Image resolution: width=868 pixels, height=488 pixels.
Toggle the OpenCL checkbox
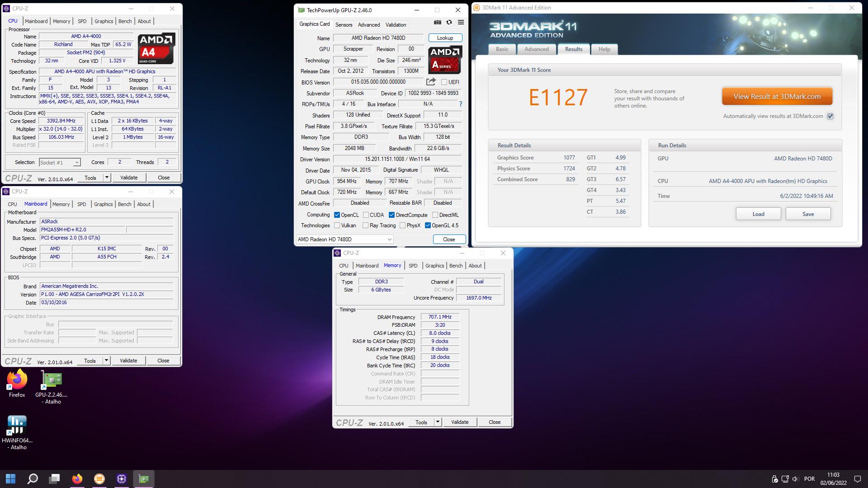[x=337, y=215]
